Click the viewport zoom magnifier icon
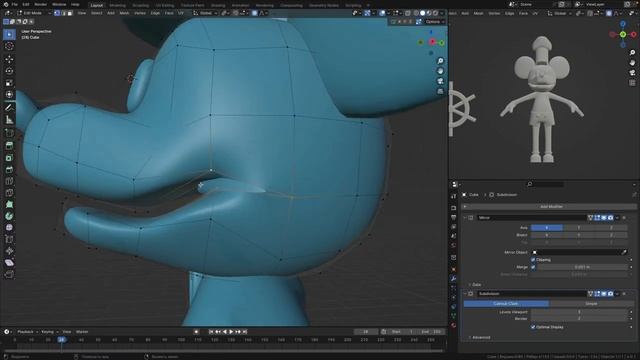640x360 pixels. tap(440, 61)
